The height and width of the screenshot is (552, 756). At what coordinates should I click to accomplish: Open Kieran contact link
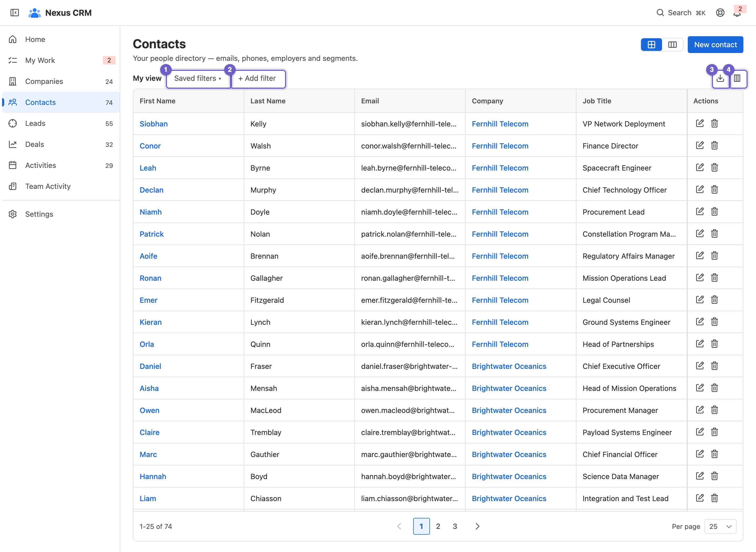pyautogui.click(x=150, y=322)
